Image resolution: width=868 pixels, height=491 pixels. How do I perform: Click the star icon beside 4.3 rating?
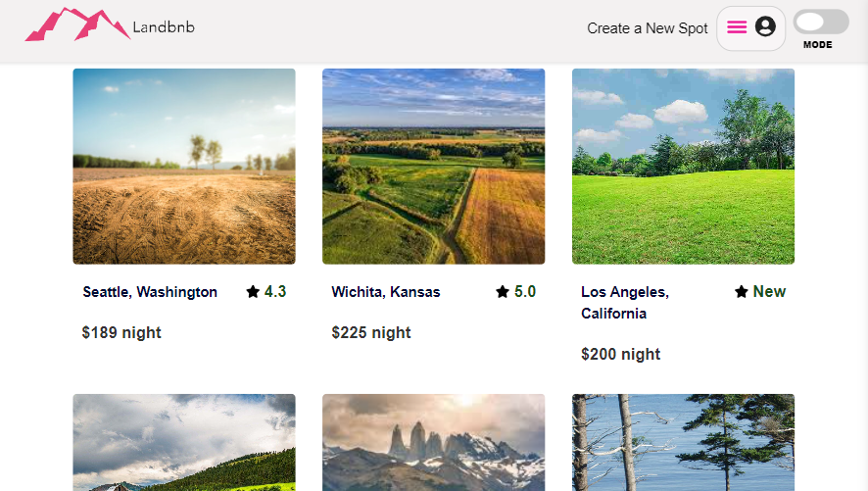click(x=253, y=292)
